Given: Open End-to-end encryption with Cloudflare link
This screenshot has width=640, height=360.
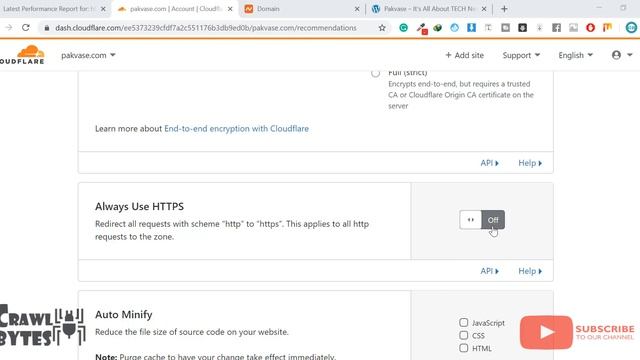Looking at the screenshot, I should [x=236, y=129].
